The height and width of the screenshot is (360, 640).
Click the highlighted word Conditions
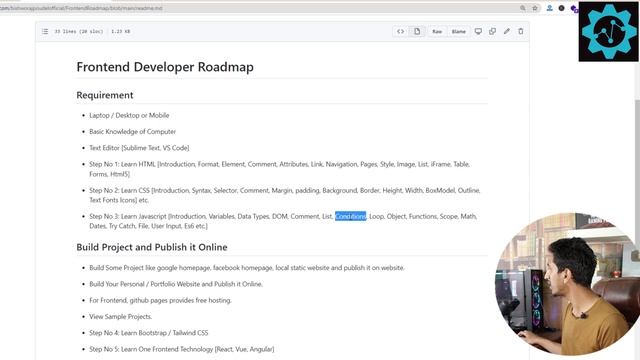click(x=351, y=216)
